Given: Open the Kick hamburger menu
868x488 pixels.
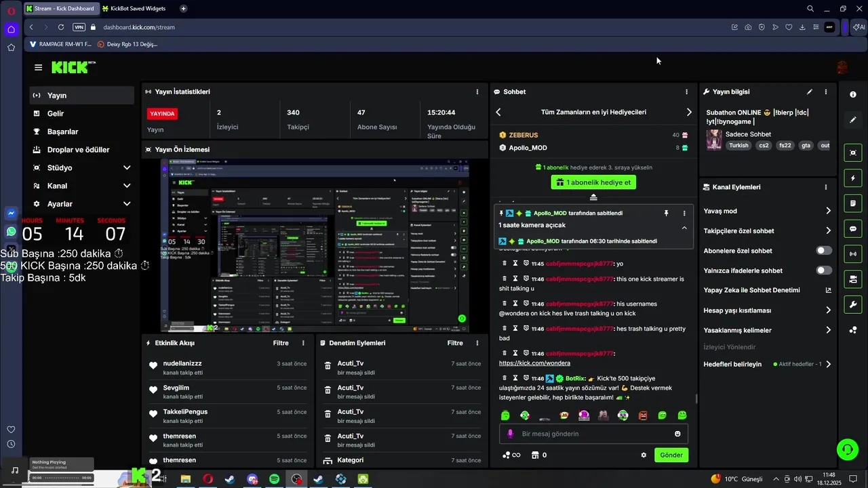Looking at the screenshot, I should pyautogui.click(x=38, y=67).
